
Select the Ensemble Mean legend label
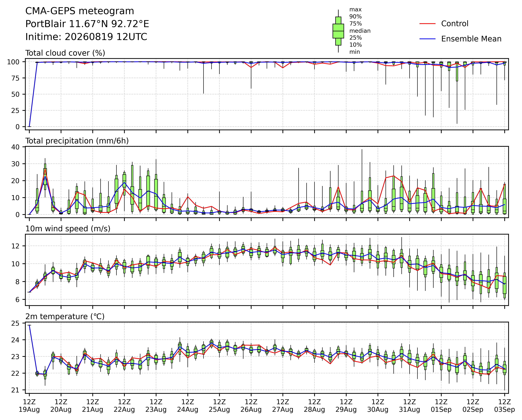[x=471, y=39]
